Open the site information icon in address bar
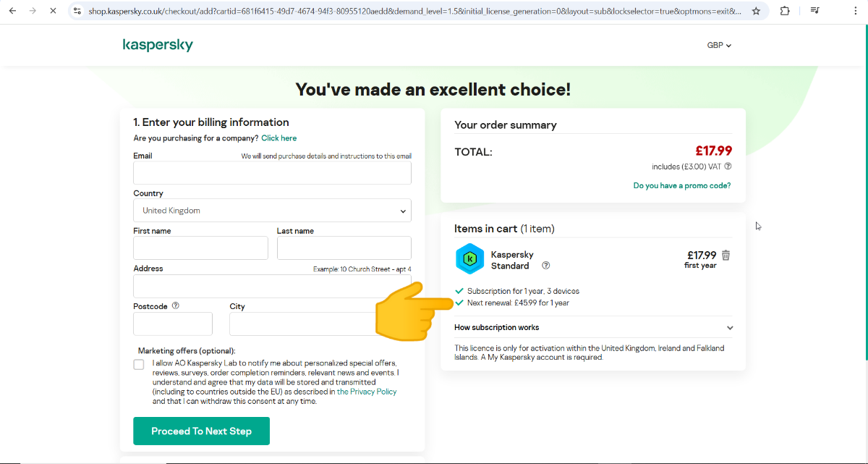 click(78, 12)
